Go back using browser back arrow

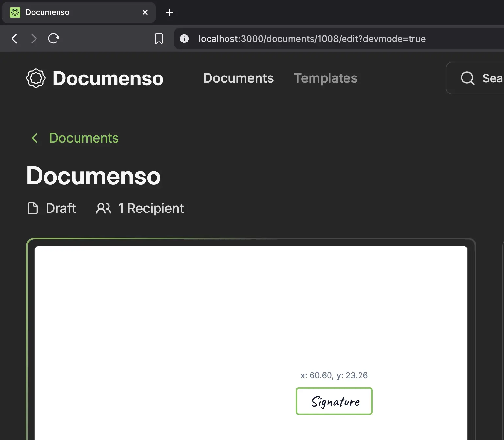14,39
